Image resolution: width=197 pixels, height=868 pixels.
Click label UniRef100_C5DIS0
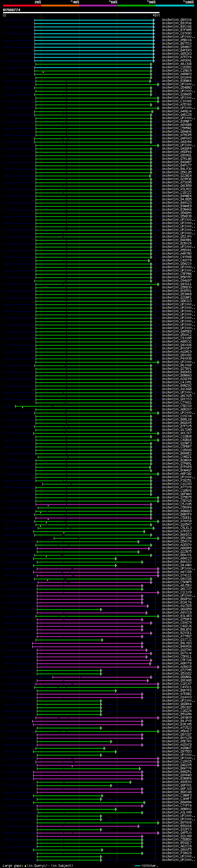[177, 406]
